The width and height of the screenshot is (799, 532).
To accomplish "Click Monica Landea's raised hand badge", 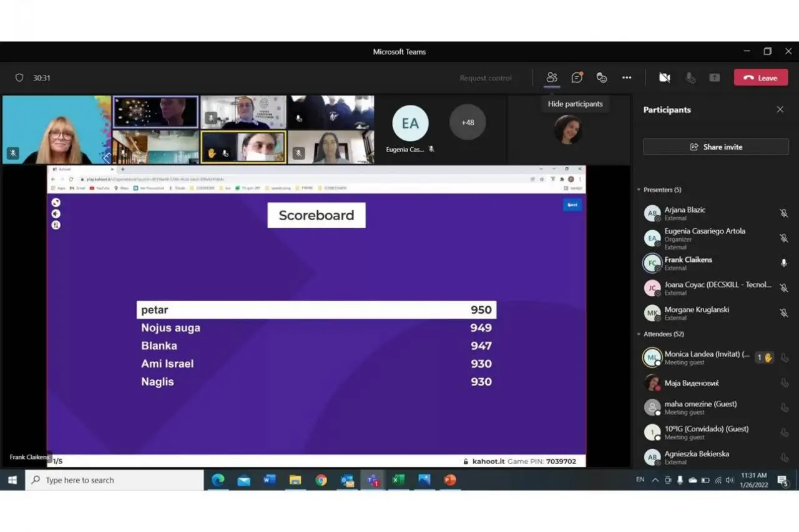I will [x=765, y=357].
